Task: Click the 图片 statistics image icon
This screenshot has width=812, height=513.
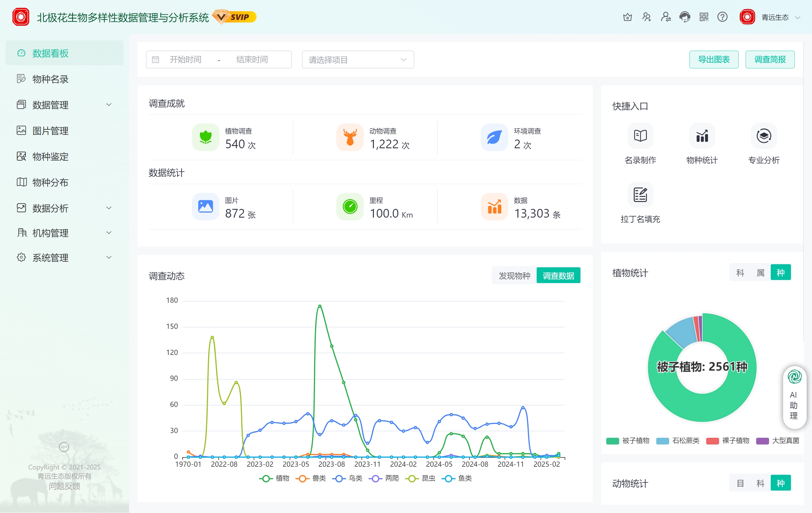Action: pyautogui.click(x=206, y=206)
